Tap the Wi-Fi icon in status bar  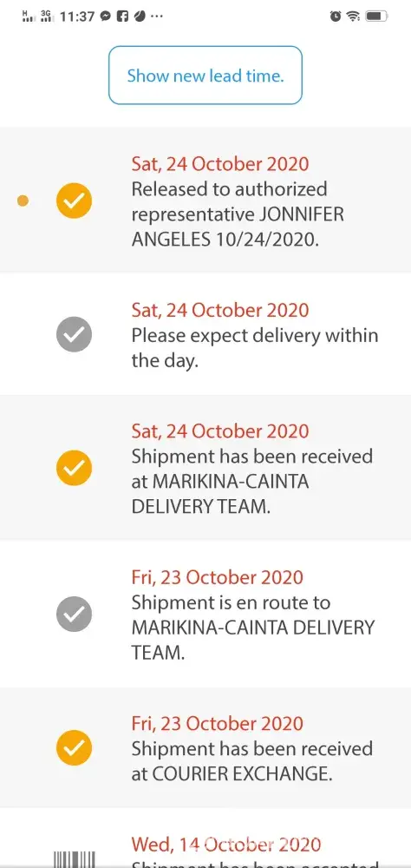(354, 16)
